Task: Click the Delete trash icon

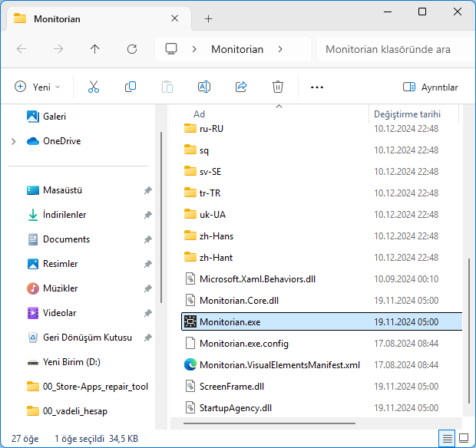Action: pos(278,87)
